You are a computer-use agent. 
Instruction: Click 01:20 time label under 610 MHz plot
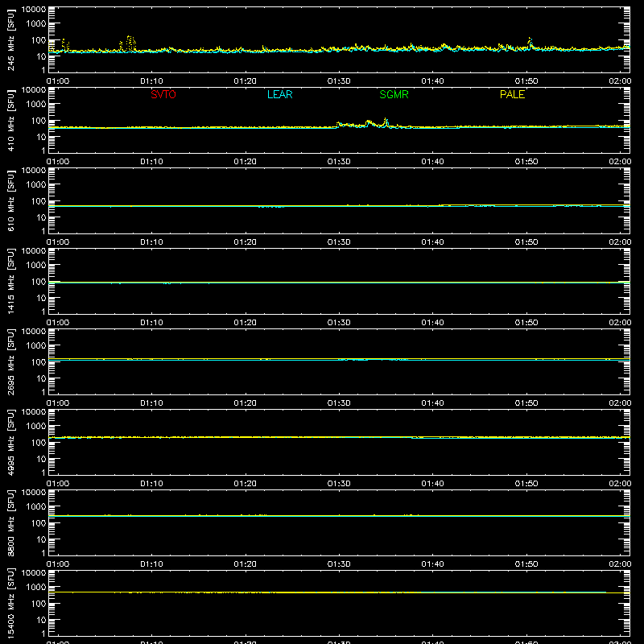pyautogui.click(x=246, y=242)
